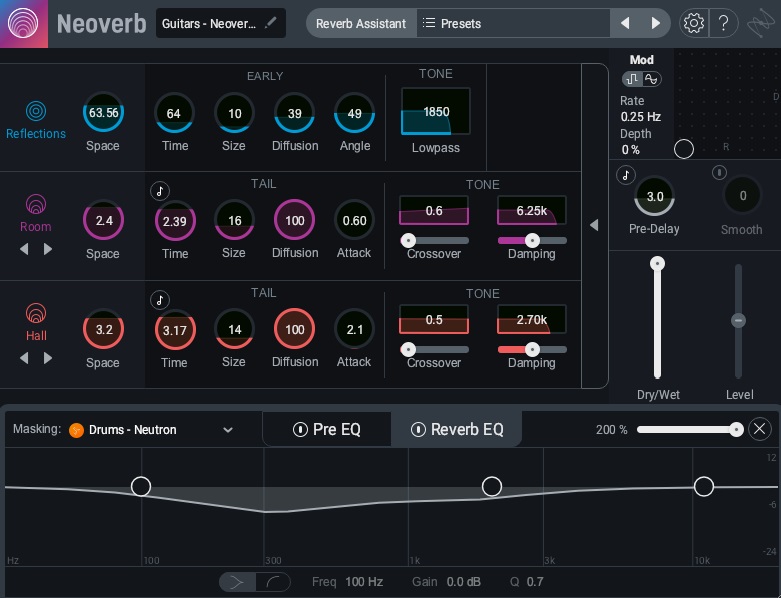Image resolution: width=781 pixels, height=598 pixels.
Task: Enable the Smooth power toggle
Action: pyautogui.click(x=719, y=173)
